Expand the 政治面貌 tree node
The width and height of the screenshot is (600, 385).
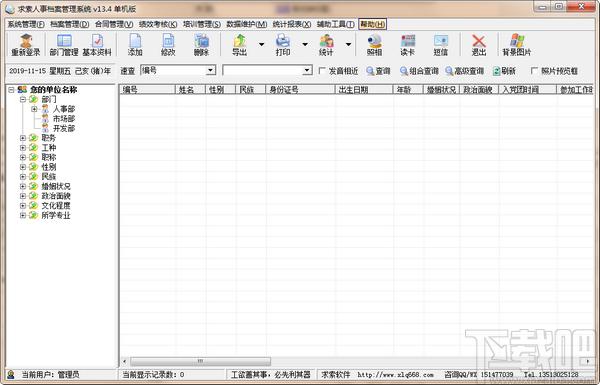click(23, 196)
